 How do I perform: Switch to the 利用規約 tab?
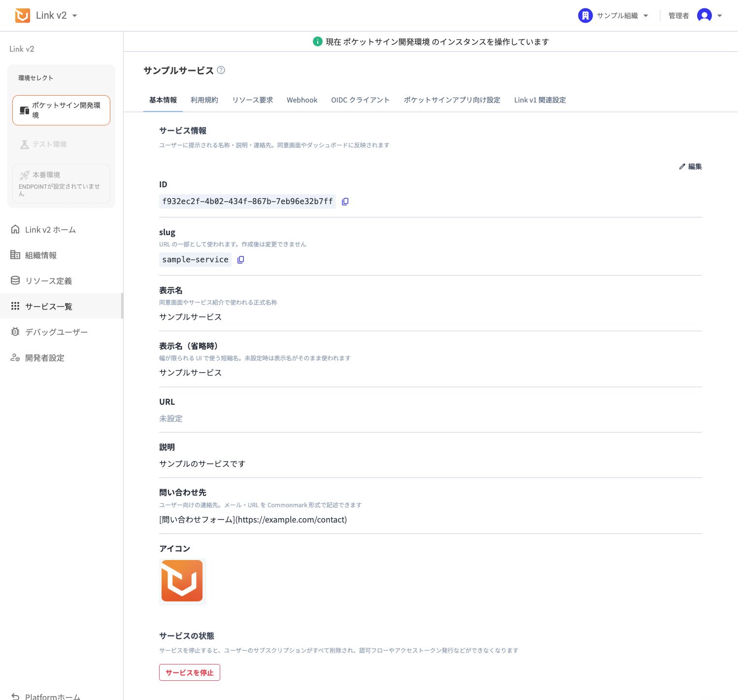[x=204, y=100]
